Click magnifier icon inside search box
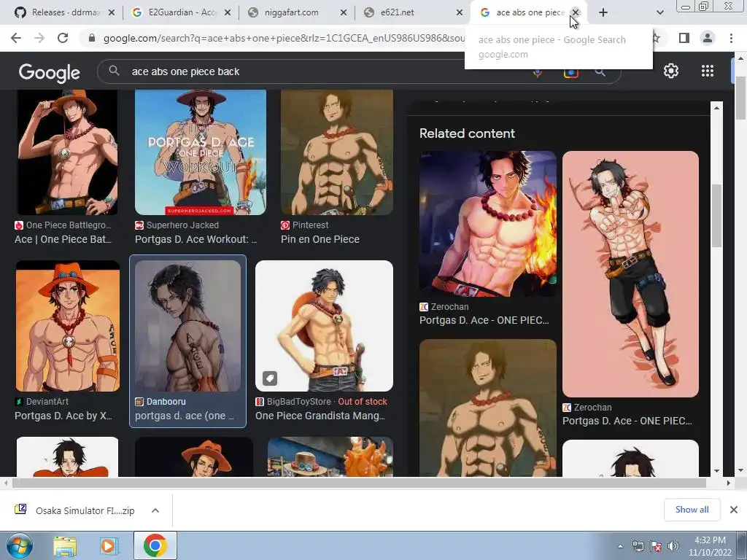 (114, 71)
